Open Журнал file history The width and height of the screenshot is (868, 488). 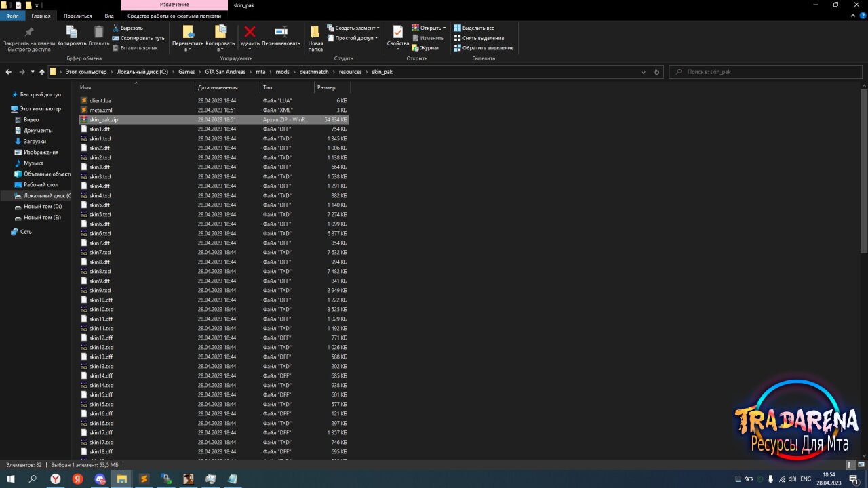click(426, 47)
